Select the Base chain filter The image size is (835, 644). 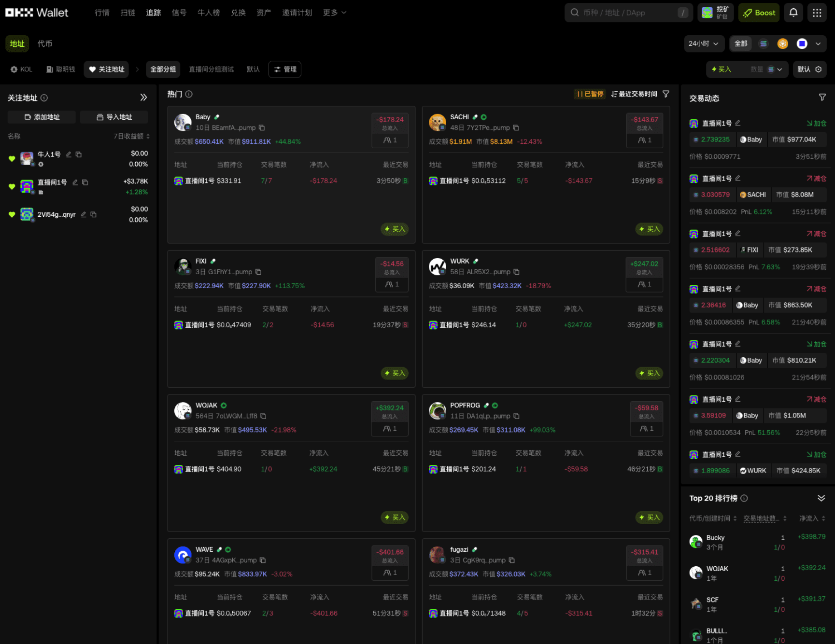point(802,44)
